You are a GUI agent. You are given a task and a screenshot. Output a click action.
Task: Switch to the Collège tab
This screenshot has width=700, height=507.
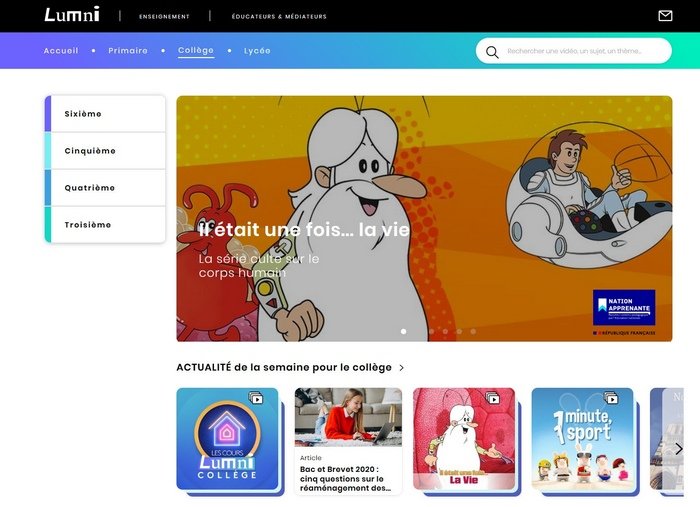pyautogui.click(x=196, y=50)
